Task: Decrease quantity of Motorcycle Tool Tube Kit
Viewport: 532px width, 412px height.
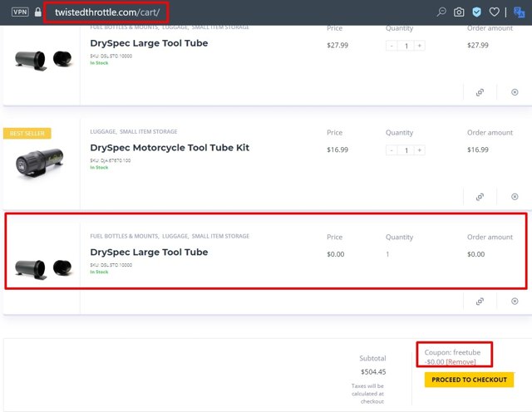Action: pyautogui.click(x=392, y=150)
